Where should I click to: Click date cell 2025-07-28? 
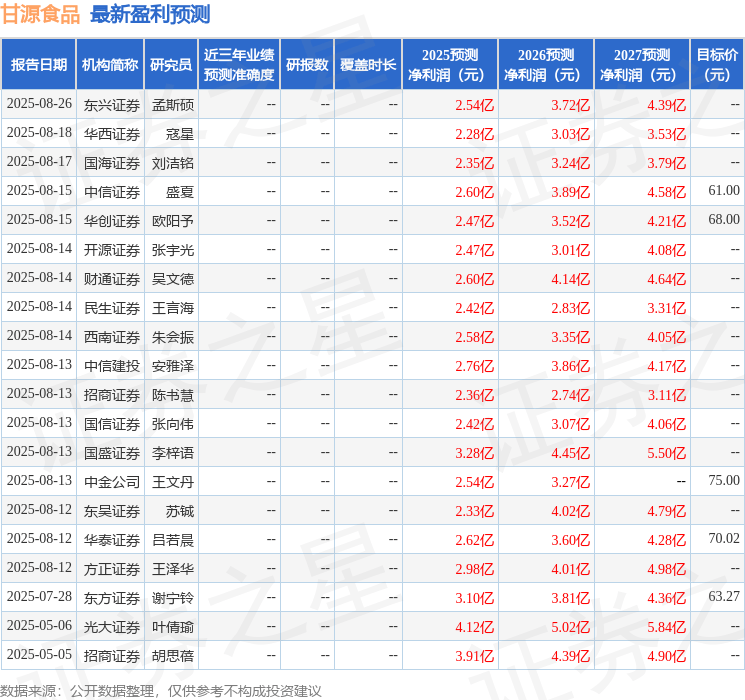39,596
